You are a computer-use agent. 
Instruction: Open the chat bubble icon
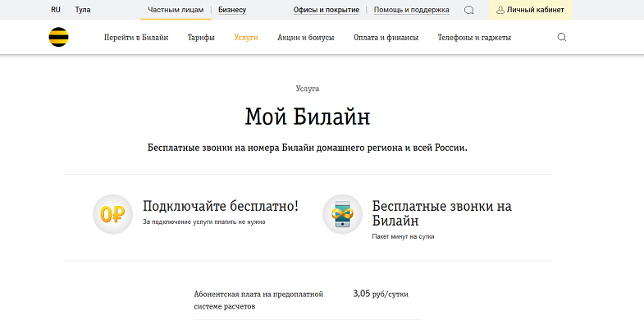coord(468,11)
